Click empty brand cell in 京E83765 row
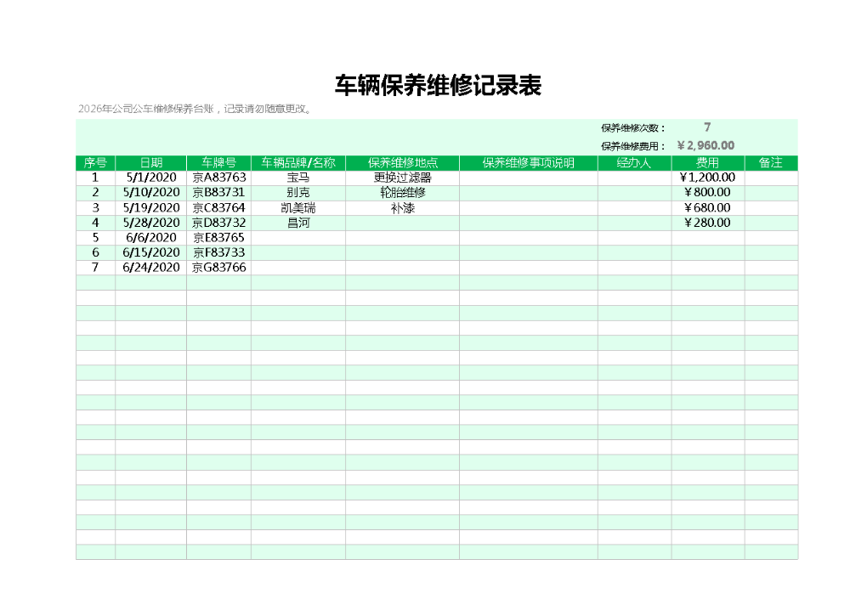This screenshot has height=616, width=850. coord(298,238)
